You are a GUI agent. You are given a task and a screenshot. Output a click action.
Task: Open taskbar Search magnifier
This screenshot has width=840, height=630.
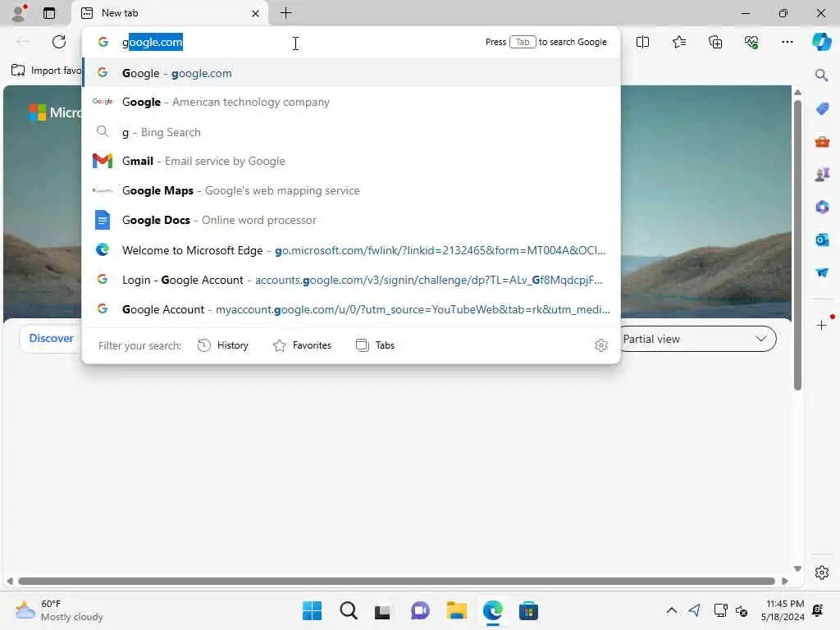pyautogui.click(x=348, y=610)
